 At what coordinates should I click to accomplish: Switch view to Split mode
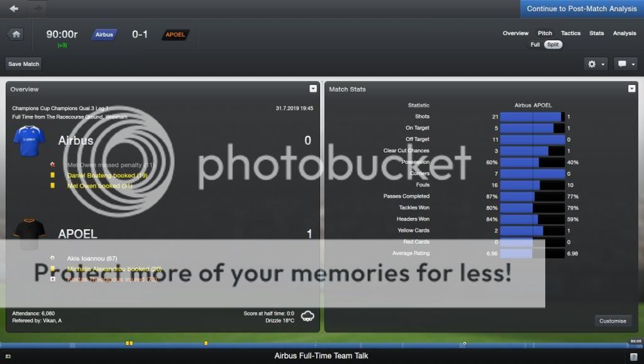(x=553, y=45)
